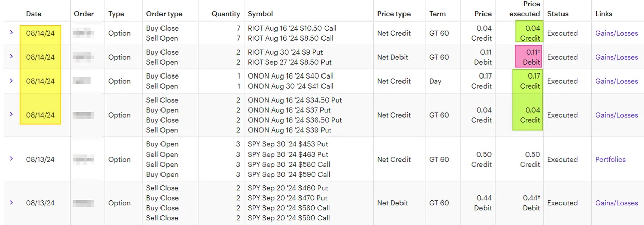644x225 pixels.
Task: Sort by the Date column header
Action: [x=34, y=14]
